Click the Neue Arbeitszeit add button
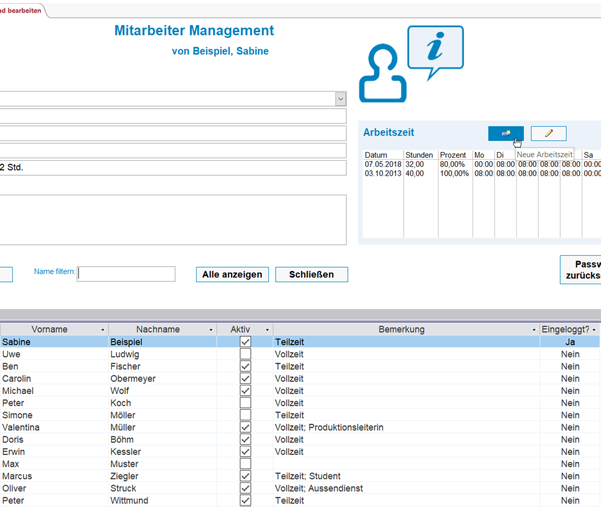The height and width of the screenshot is (507, 601). (x=506, y=133)
